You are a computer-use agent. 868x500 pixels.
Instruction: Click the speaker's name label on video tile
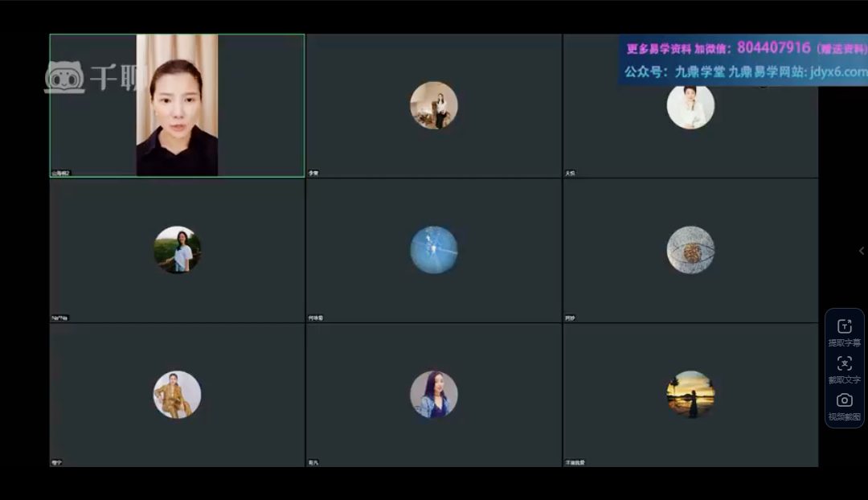pos(61,174)
